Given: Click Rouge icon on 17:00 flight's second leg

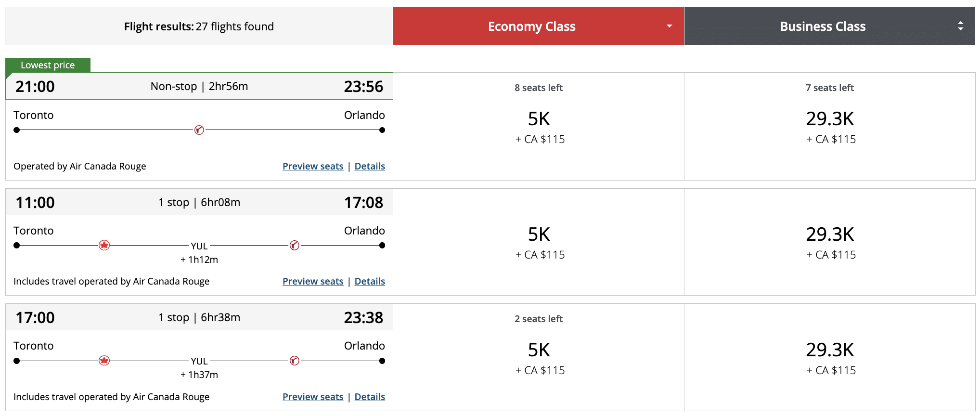Looking at the screenshot, I should (295, 361).
